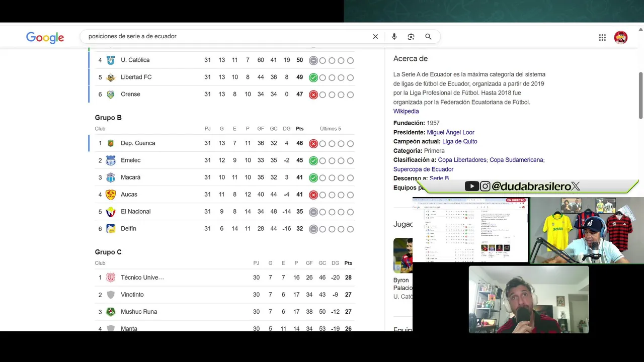Click the Mushuc Runa club crest

[x=111, y=312]
